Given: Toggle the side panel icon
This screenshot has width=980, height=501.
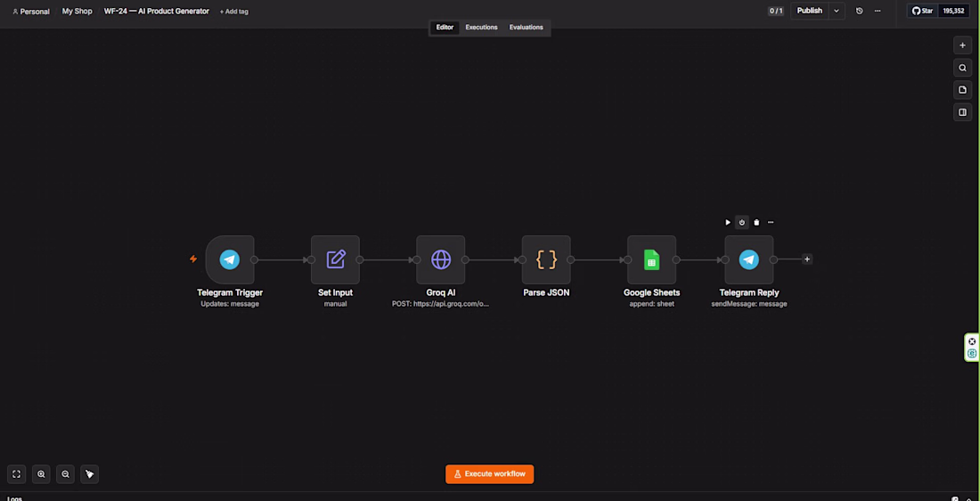Looking at the screenshot, I should click(x=962, y=112).
